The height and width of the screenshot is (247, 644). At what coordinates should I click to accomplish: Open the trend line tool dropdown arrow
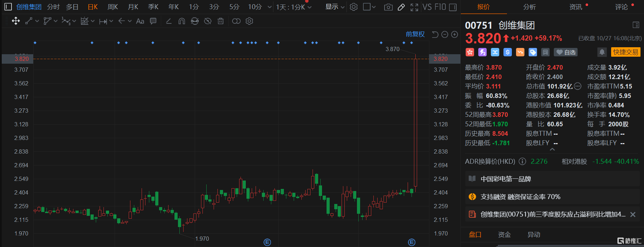point(37,21)
